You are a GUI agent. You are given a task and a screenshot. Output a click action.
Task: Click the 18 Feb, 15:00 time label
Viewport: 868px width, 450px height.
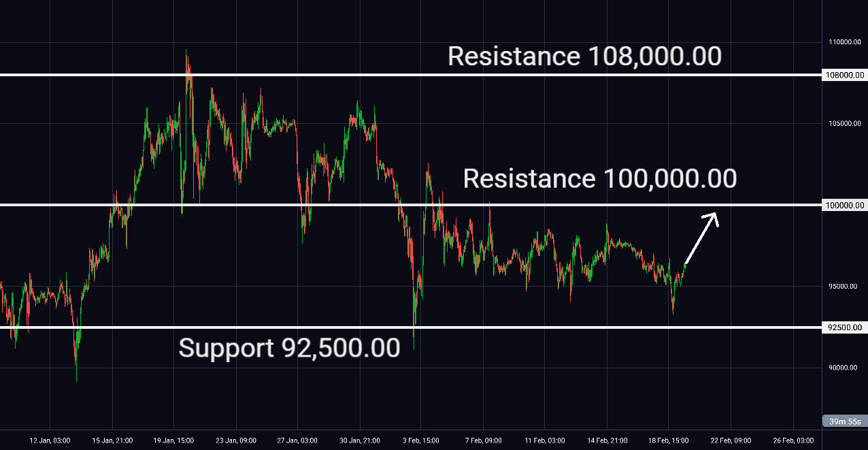pos(669,440)
